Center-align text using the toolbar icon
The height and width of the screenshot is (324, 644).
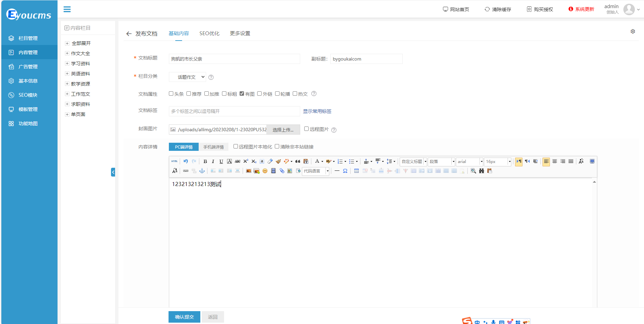point(554,161)
